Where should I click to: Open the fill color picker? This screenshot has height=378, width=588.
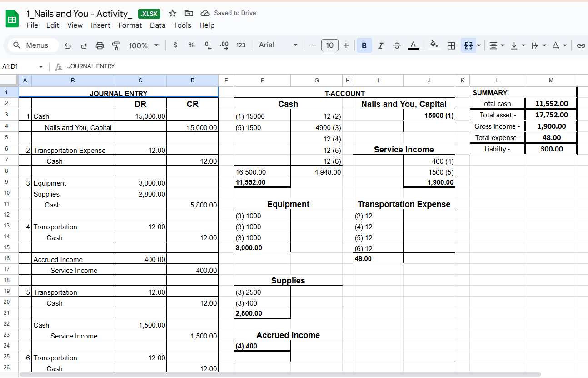point(434,45)
